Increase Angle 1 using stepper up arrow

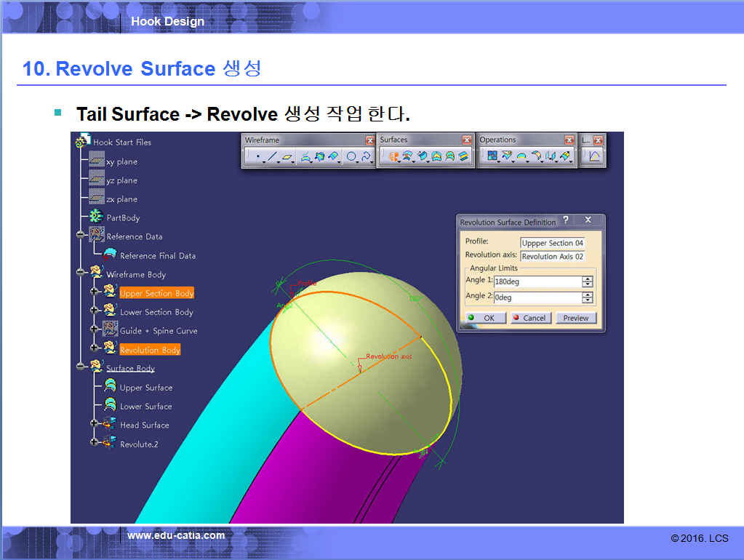point(587,279)
